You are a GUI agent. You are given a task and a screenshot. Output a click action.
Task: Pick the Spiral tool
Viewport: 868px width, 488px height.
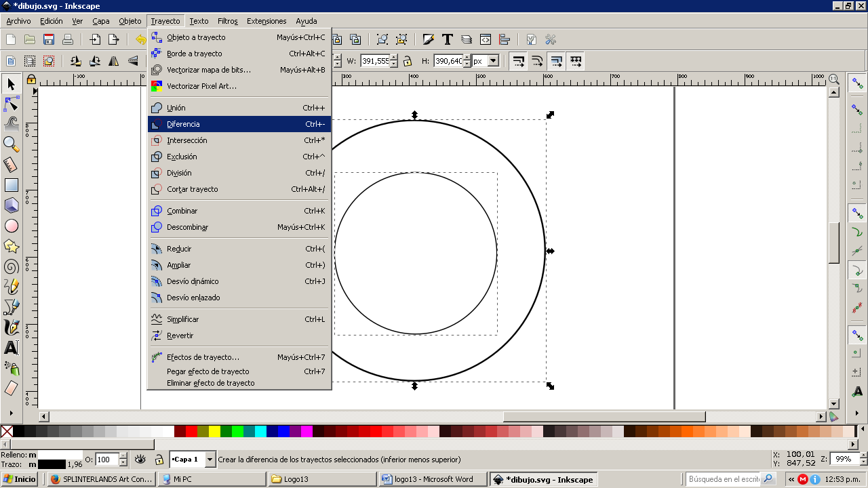(x=11, y=266)
